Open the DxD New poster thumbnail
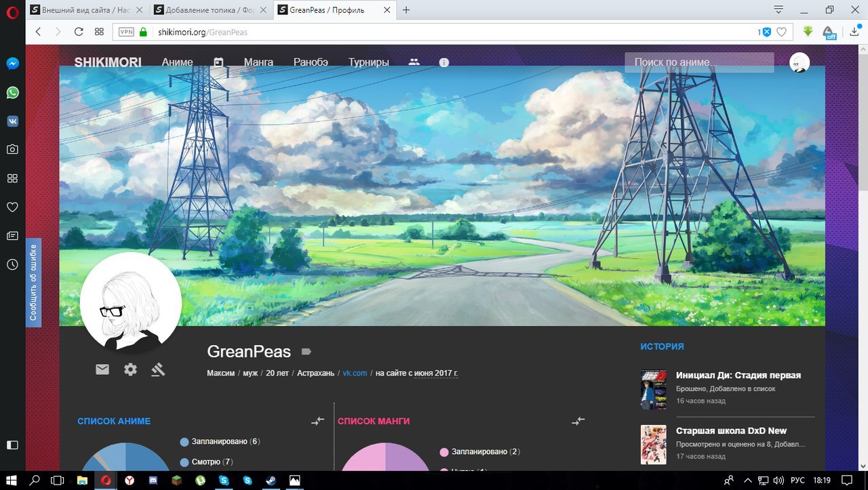 point(654,445)
